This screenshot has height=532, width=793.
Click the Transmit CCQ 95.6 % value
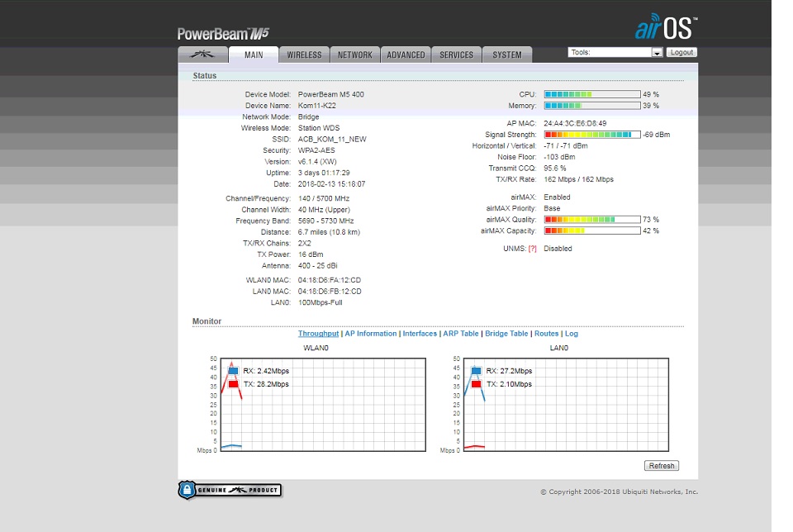click(x=555, y=169)
